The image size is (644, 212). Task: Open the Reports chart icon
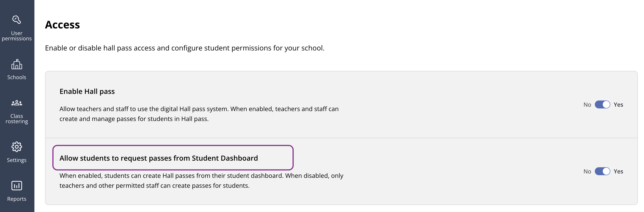click(x=17, y=186)
